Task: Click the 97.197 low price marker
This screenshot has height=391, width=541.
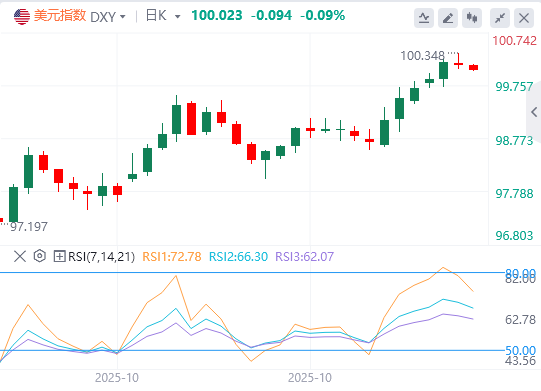Action: pos(29,227)
